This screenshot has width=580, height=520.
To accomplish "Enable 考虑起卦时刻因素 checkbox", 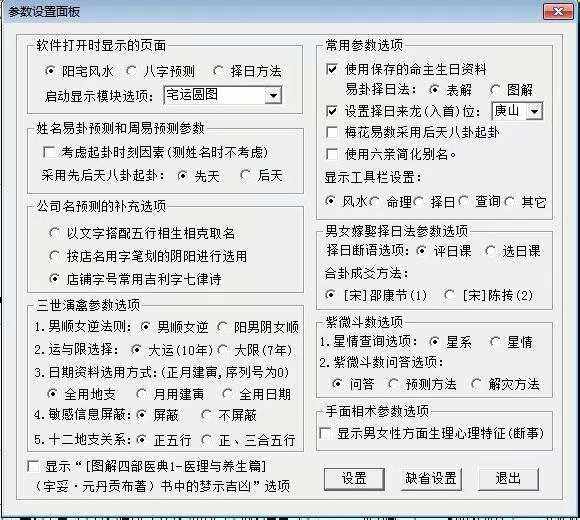I will tap(49, 152).
